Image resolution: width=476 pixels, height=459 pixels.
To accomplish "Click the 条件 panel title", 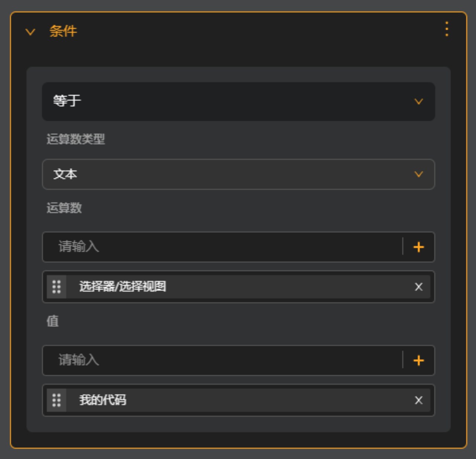I will tap(63, 31).
